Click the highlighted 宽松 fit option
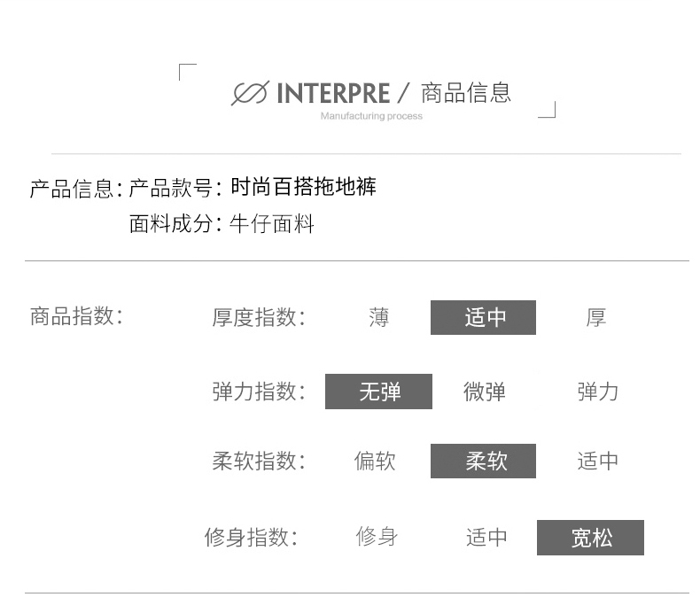 click(590, 538)
